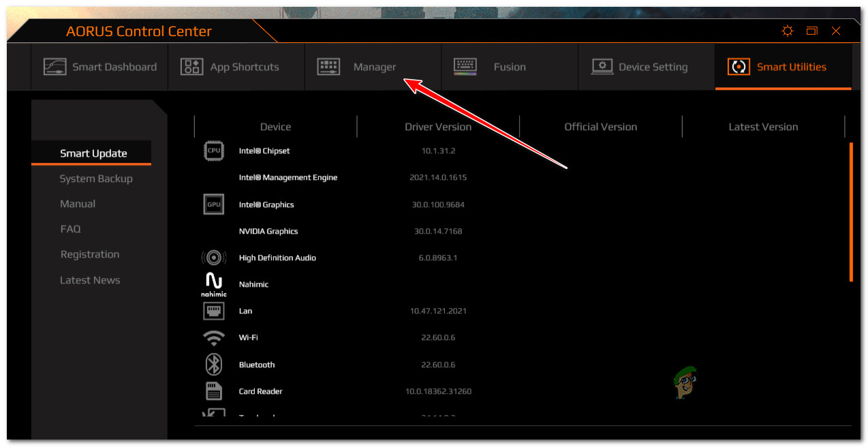Click the Bluetooth driver version 22.60.0.6
This screenshot has height=447, width=868.
coord(438,365)
